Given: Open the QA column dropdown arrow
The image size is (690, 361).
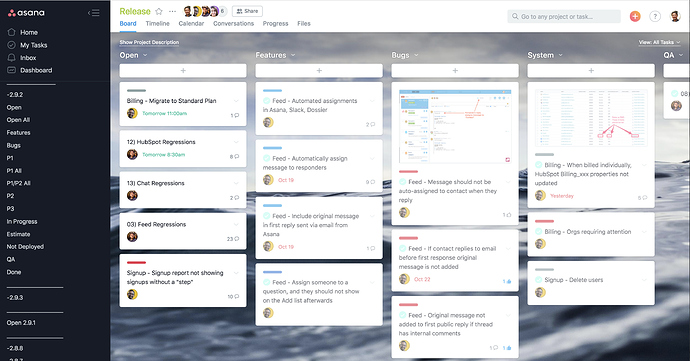Looking at the screenshot, I should tap(681, 55).
